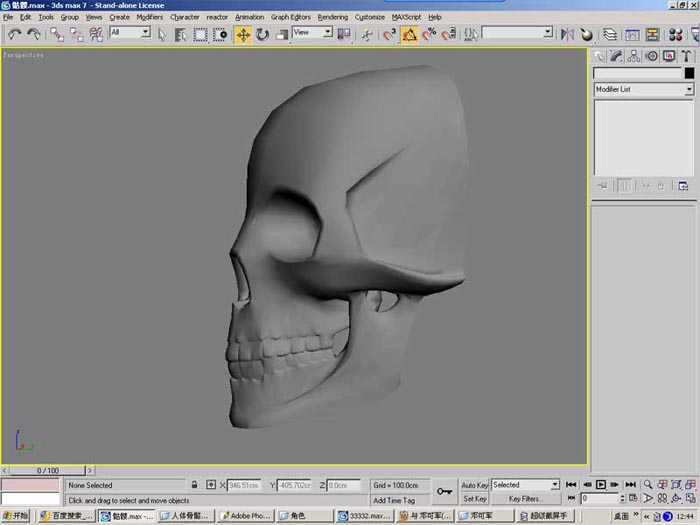
Task: Click the Align tool icon
Action: [587, 34]
